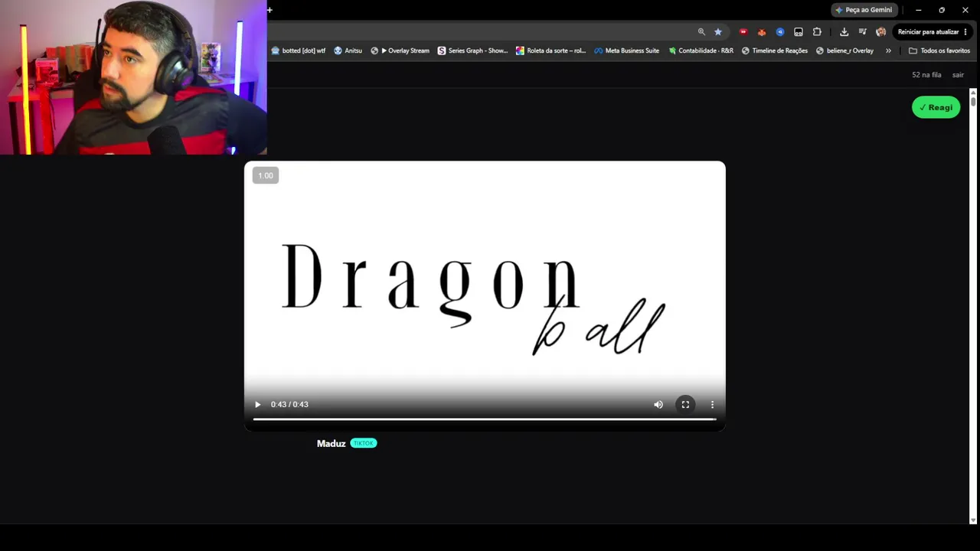
Task: Open the Todos os favoritos folder
Action: click(939, 51)
